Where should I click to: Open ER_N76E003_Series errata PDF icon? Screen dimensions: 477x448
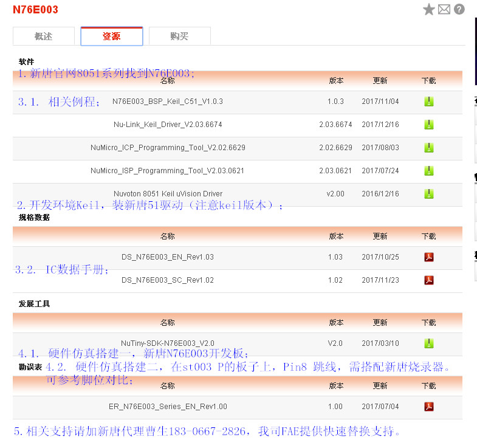click(428, 407)
